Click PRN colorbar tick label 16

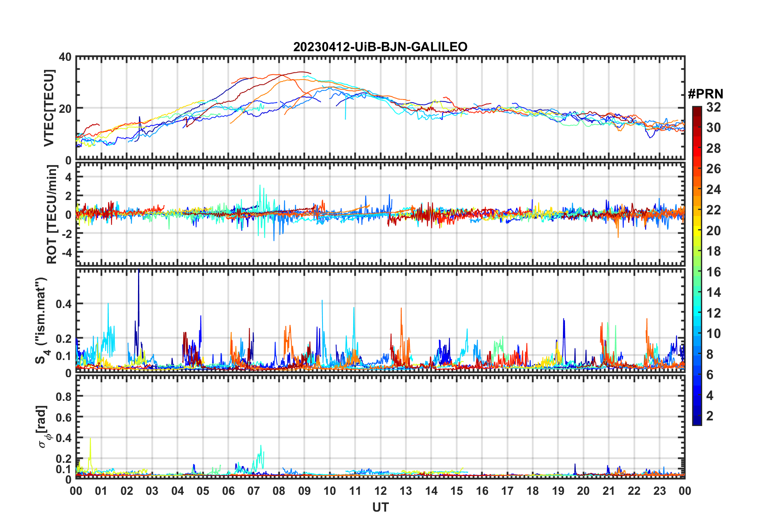pyautogui.click(x=713, y=272)
